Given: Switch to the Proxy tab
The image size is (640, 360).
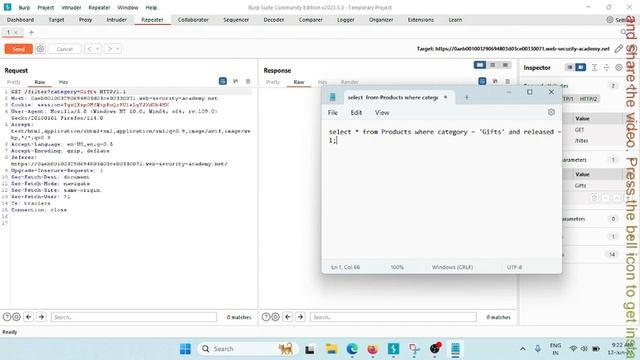Looking at the screenshot, I should coord(85,20).
